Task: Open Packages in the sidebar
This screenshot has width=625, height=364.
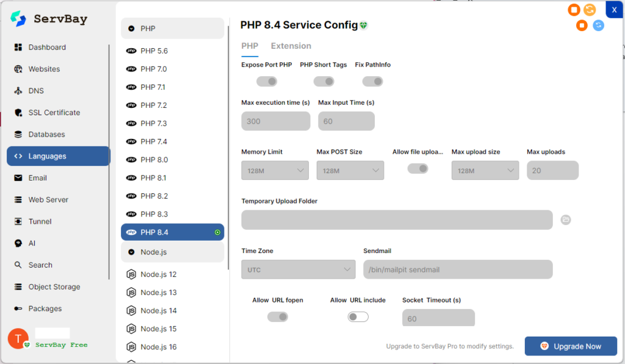Action: click(x=45, y=309)
